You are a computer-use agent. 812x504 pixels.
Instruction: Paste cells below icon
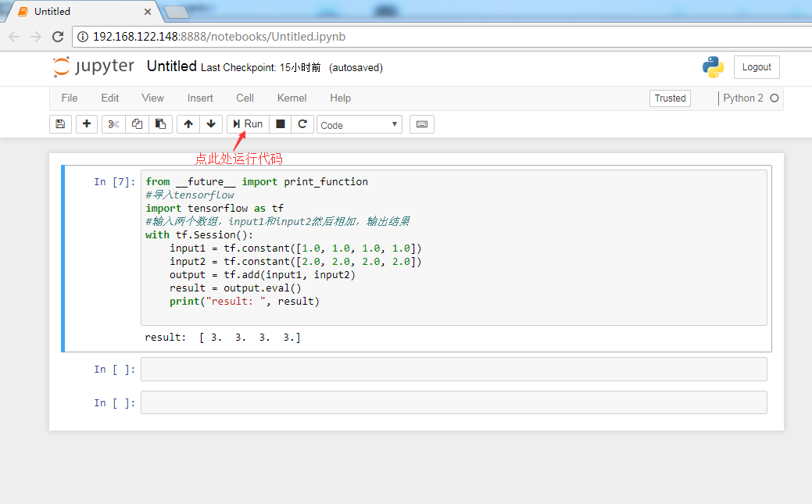tap(160, 124)
